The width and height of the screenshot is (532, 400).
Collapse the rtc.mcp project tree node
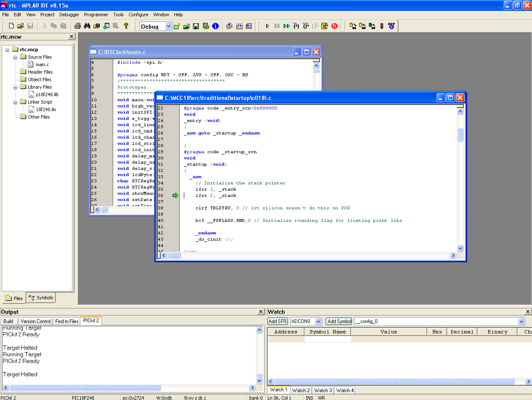(x=7, y=50)
